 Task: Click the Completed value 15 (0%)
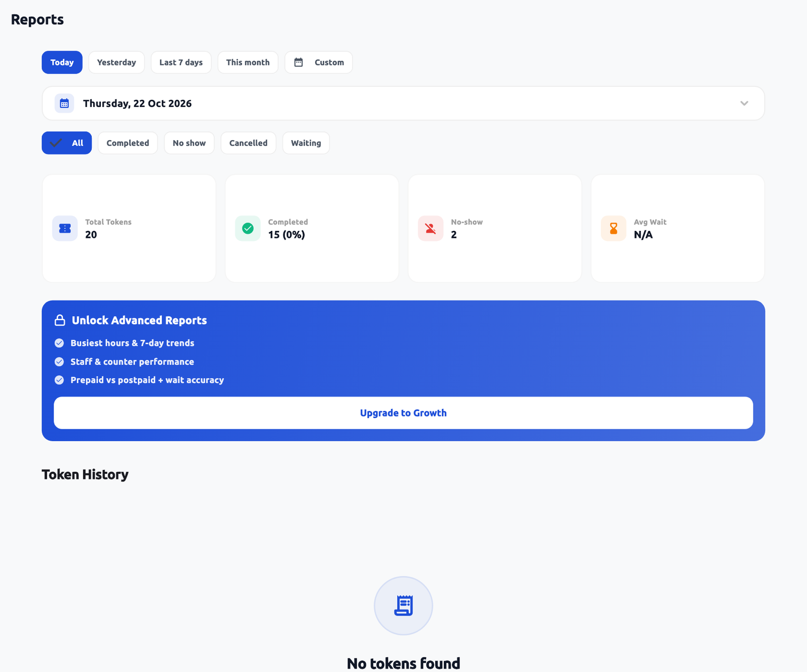[286, 234]
